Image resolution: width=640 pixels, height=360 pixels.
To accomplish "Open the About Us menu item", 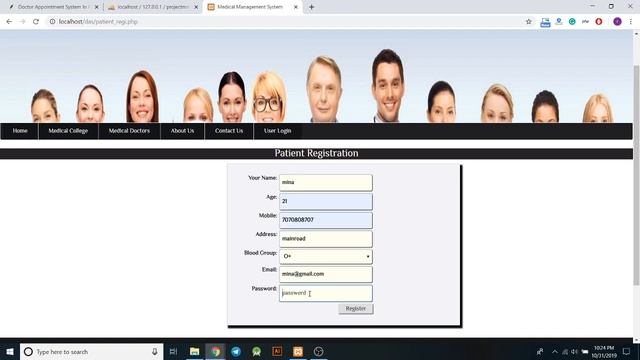I will pos(182,131).
